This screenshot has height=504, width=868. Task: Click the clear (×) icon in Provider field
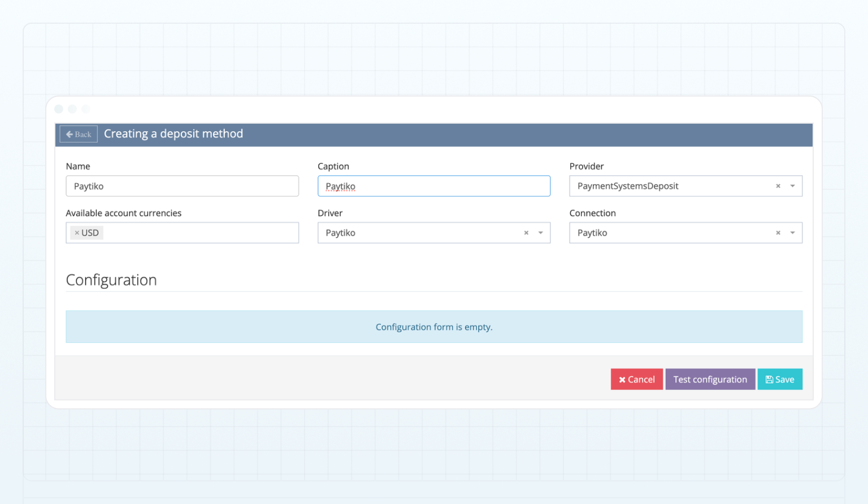point(778,186)
